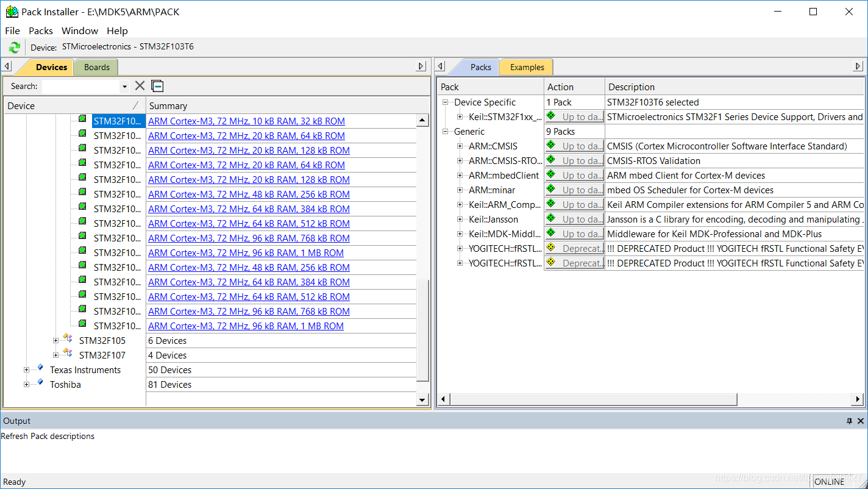Screen dimensions: 868x489
Task: Clear the search with the X icon
Action: [140, 86]
